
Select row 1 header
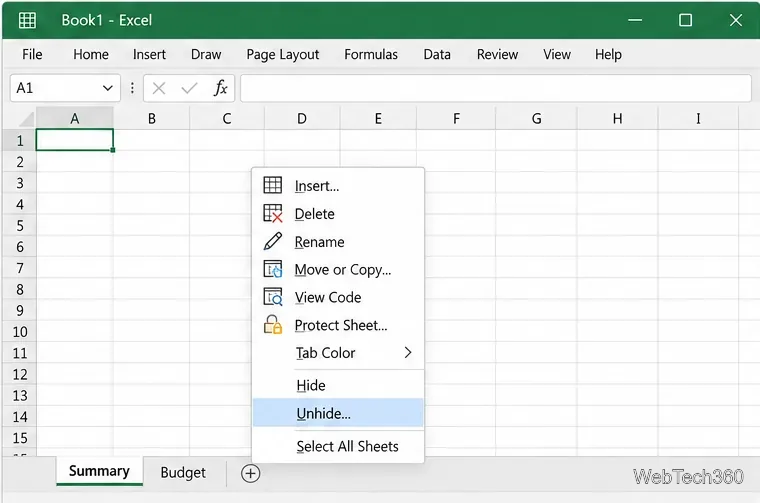(x=19, y=140)
